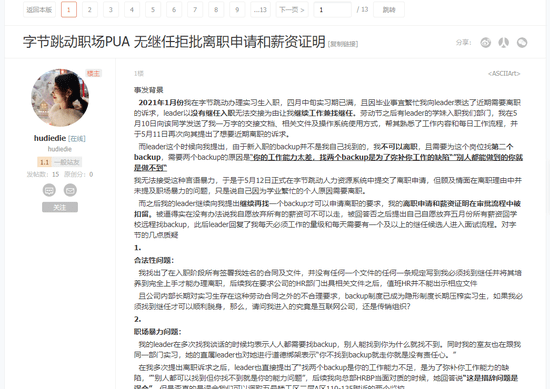Focus the page number input field
The height and width of the screenshot is (389, 550).
333,10
